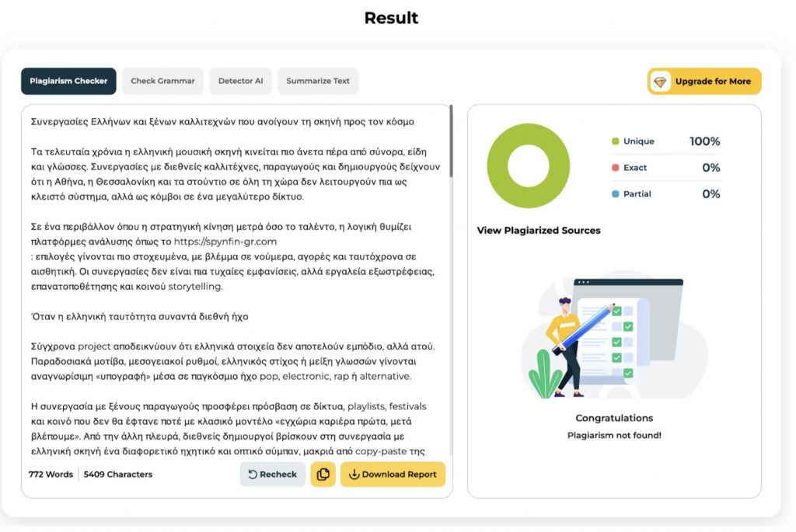Click the yellow copy text icon
The image size is (796, 532).
323,475
